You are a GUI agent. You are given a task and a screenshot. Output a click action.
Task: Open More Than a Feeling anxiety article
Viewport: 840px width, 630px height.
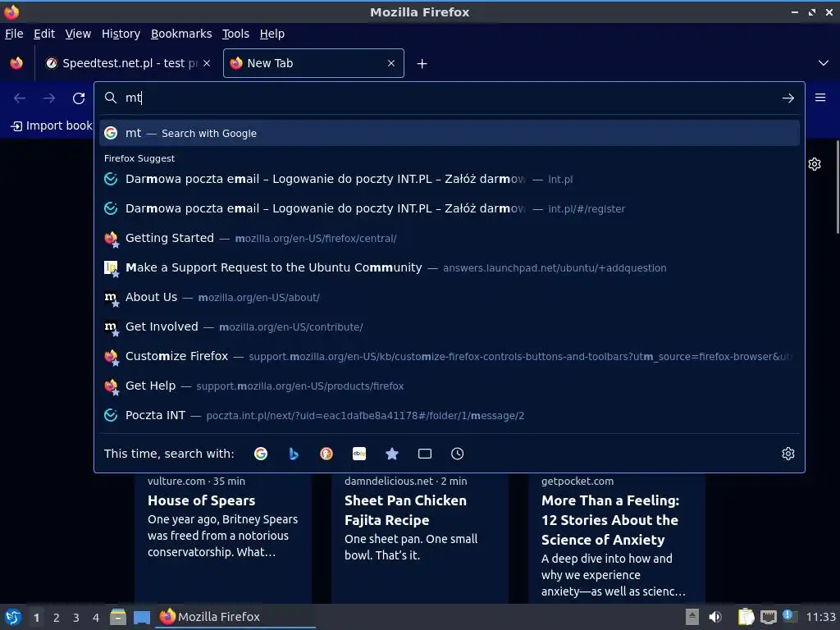point(617,538)
